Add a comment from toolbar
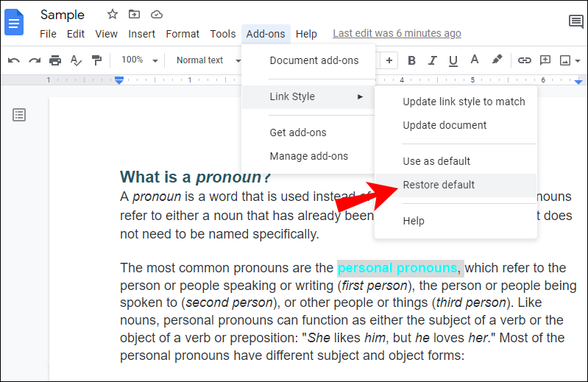The width and height of the screenshot is (588, 382). (x=545, y=60)
